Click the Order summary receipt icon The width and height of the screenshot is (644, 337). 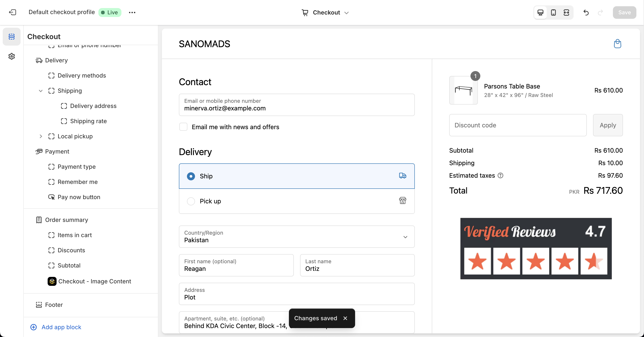pos(39,220)
